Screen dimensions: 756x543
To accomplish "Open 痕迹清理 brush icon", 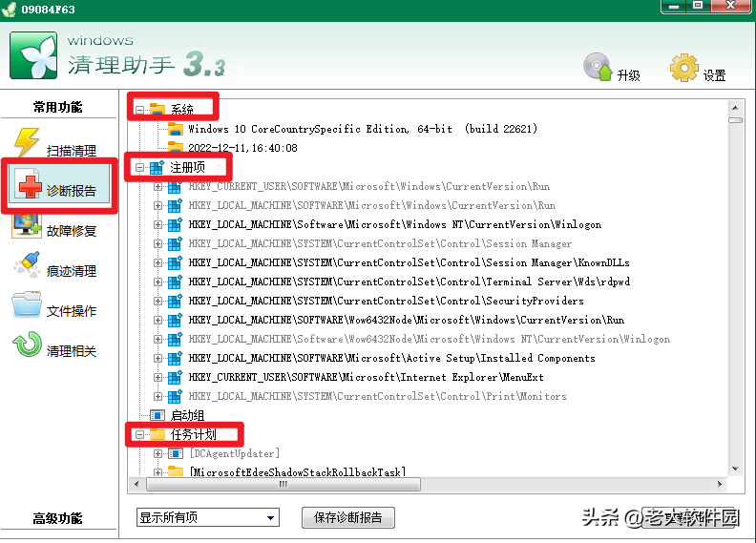I will tap(27, 264).
